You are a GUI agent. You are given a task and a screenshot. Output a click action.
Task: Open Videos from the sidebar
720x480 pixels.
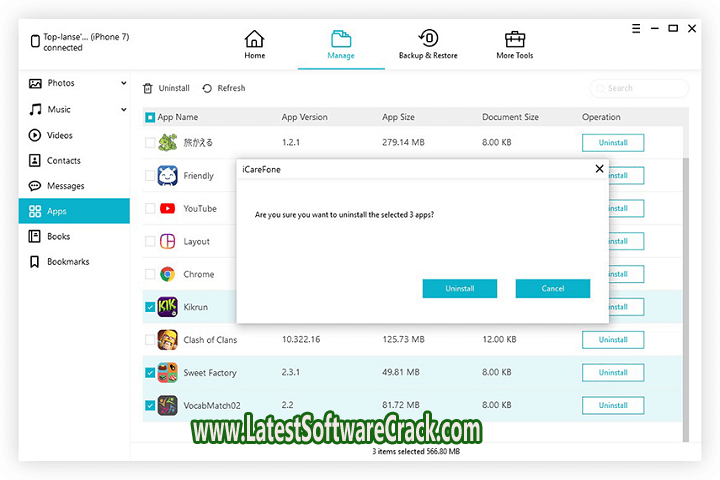[x=58, y=135]
